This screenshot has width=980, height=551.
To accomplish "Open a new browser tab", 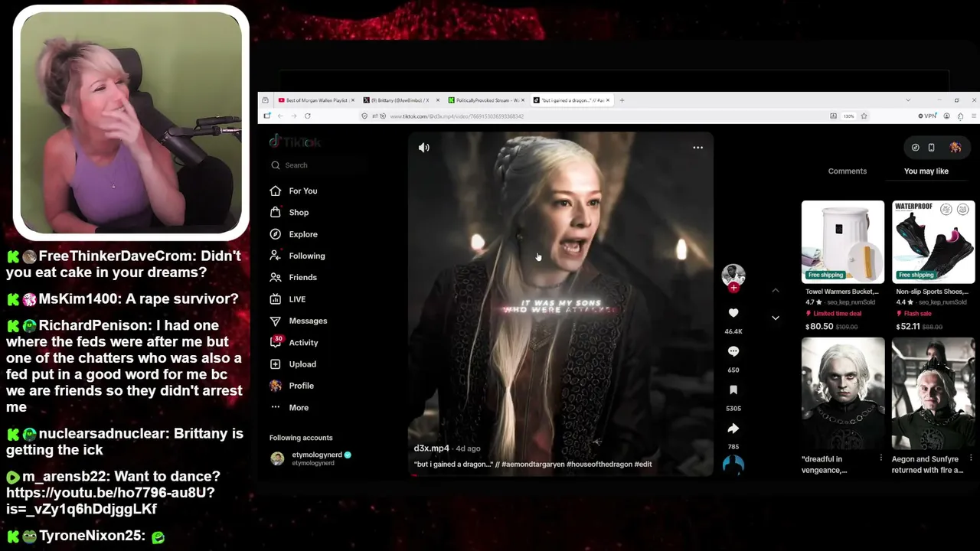I will 622,100.
